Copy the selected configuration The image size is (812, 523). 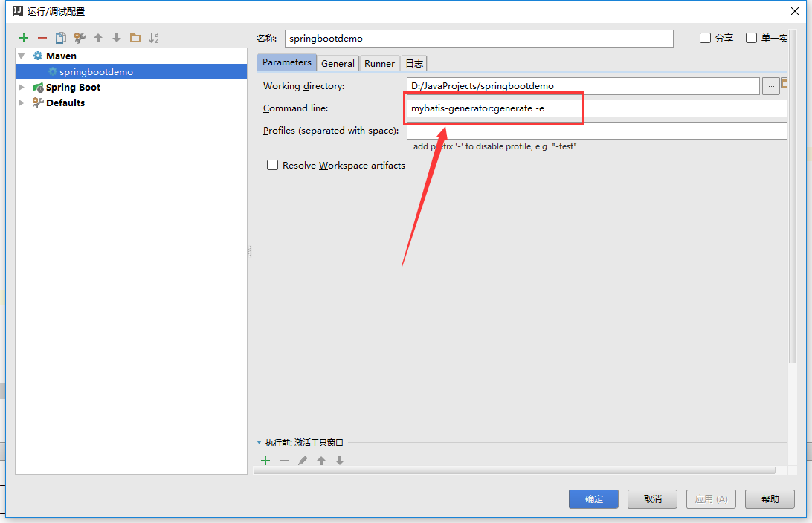tap(60, 38)
